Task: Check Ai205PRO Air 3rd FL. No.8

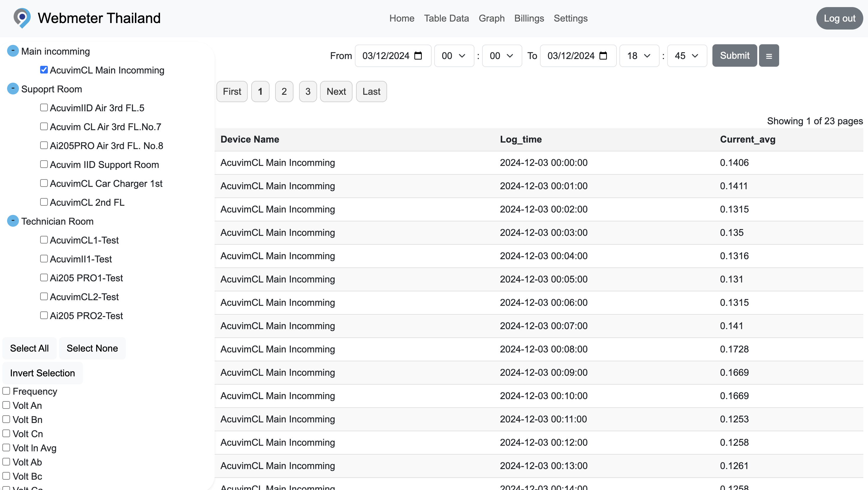Action: (44, 145)
